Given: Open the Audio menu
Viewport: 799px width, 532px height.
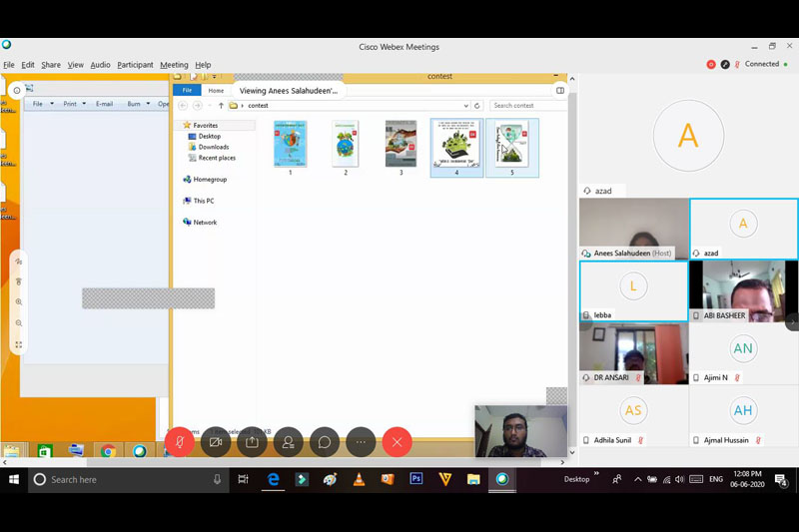Looking at the screenshot, I should [100, 65].
